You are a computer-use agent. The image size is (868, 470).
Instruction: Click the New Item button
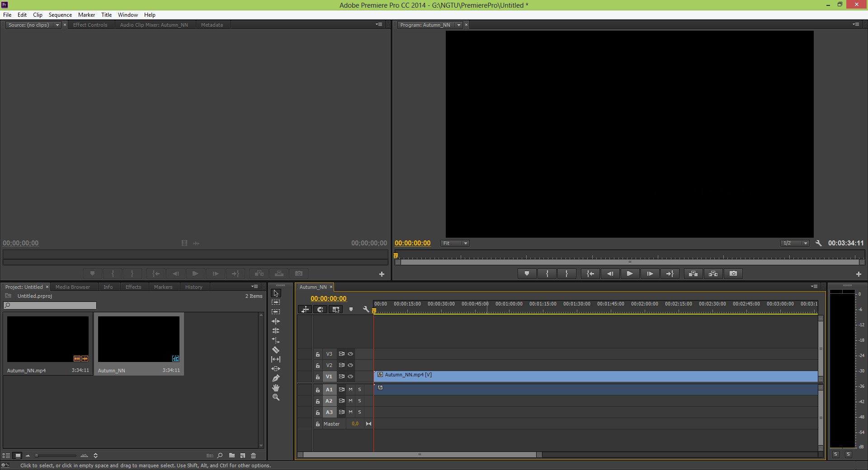click(x=243, y=456)
